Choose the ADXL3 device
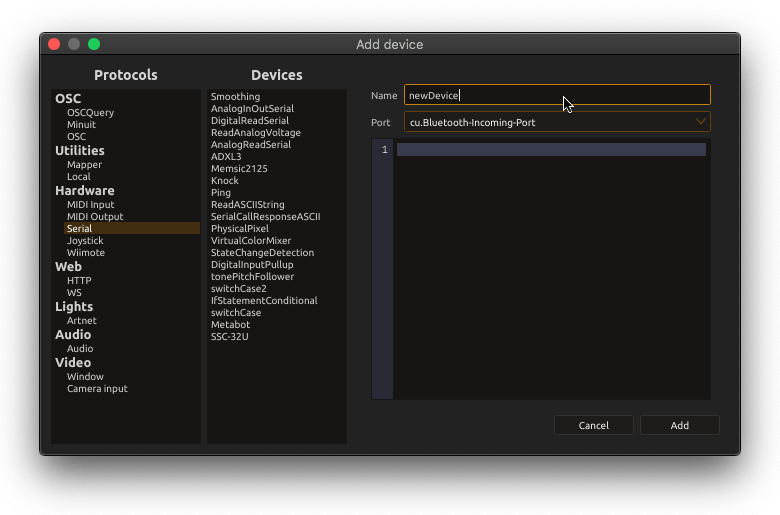The width and height of the screenshot is (780, 515). click(226, 156)
